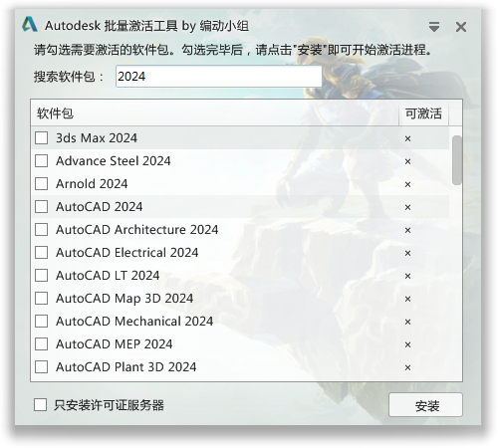Focus the search package field containing 2024

click(x=219, y=77)
